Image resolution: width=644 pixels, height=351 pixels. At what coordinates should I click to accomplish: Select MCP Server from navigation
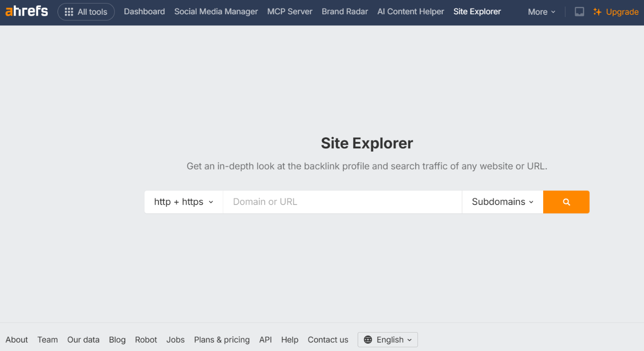click(x=290, y=12)
